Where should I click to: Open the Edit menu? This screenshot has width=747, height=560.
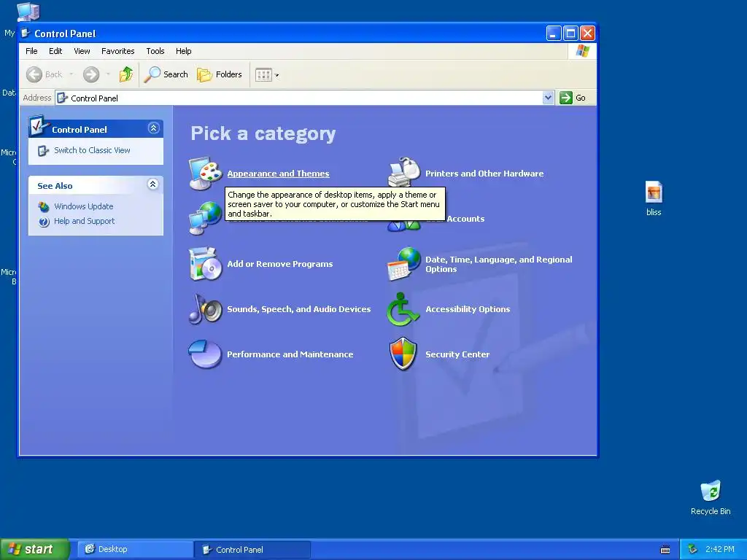tap(55, 51)
